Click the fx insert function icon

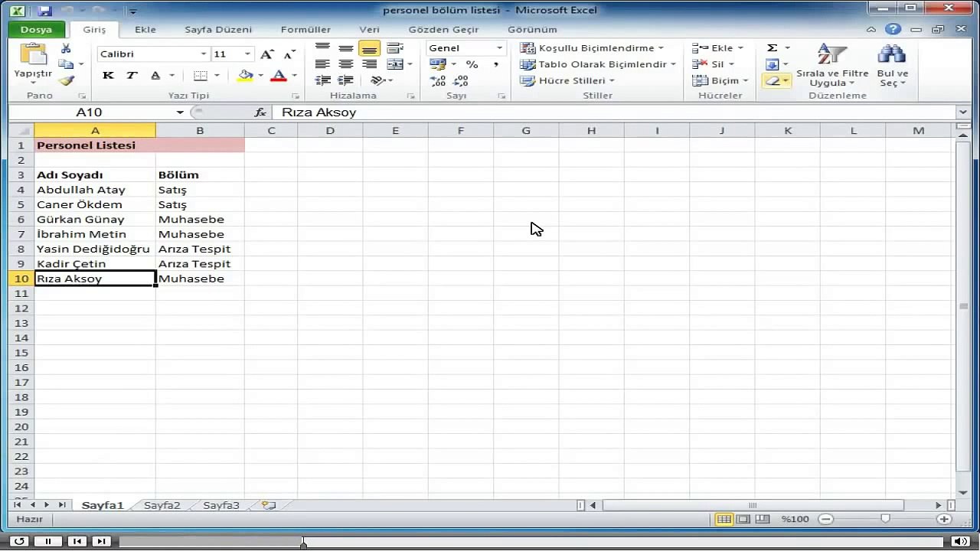(x=260, y=112)
